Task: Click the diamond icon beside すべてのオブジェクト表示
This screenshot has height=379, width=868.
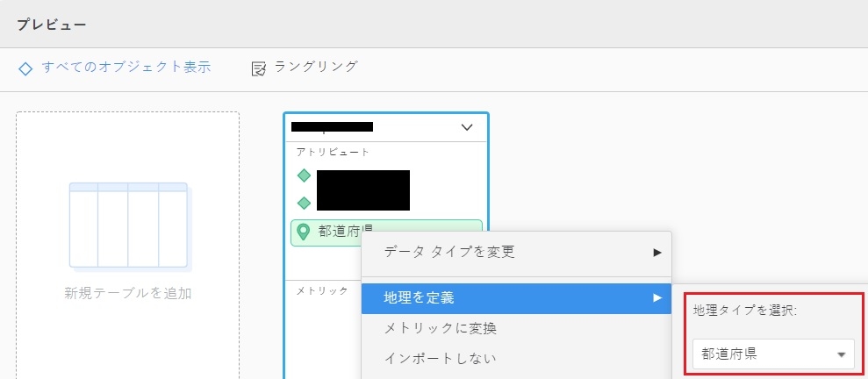Action: tap(25, 68)
